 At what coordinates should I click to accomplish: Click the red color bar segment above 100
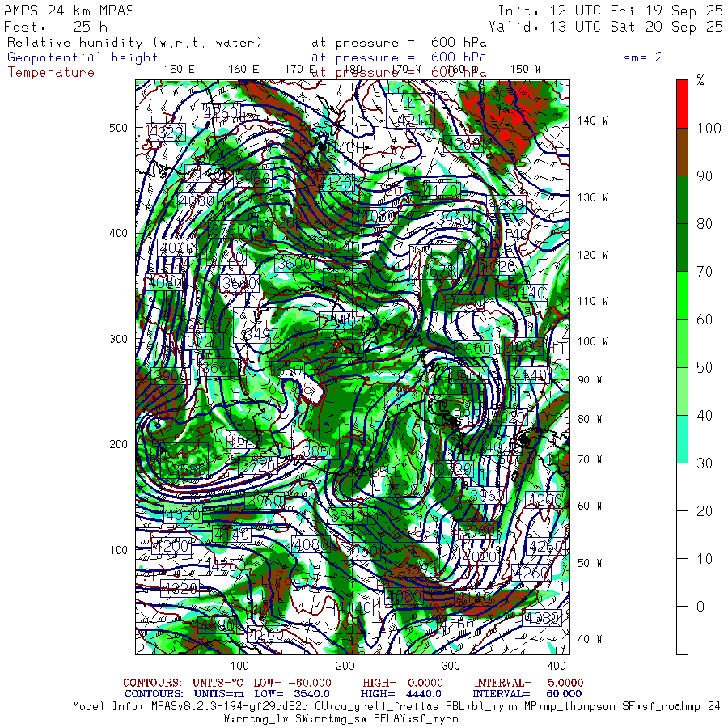tap(682, 104)
